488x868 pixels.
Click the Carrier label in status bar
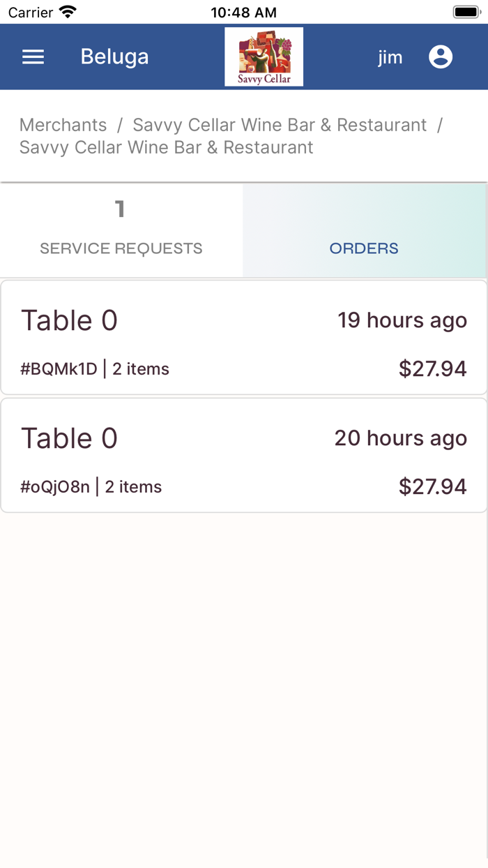[31, 12]
